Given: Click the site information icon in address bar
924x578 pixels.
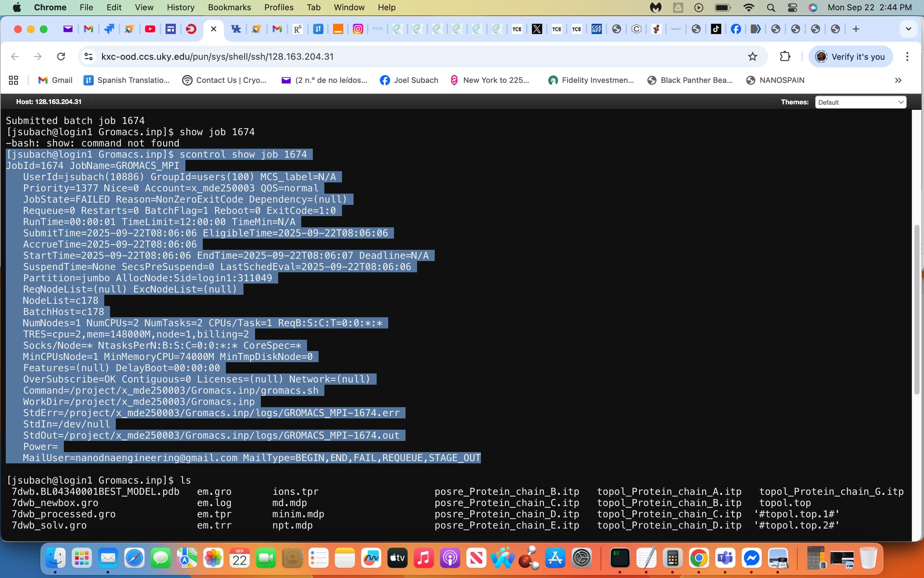Looking at the screenshot, I should point(89,56).
